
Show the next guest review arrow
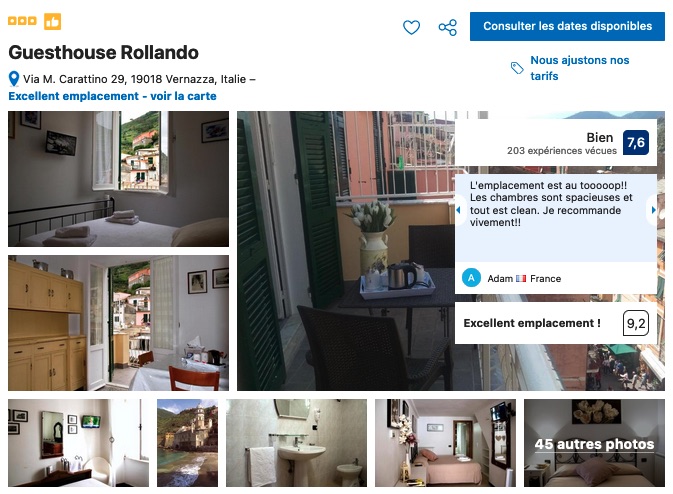click(653, 210)
